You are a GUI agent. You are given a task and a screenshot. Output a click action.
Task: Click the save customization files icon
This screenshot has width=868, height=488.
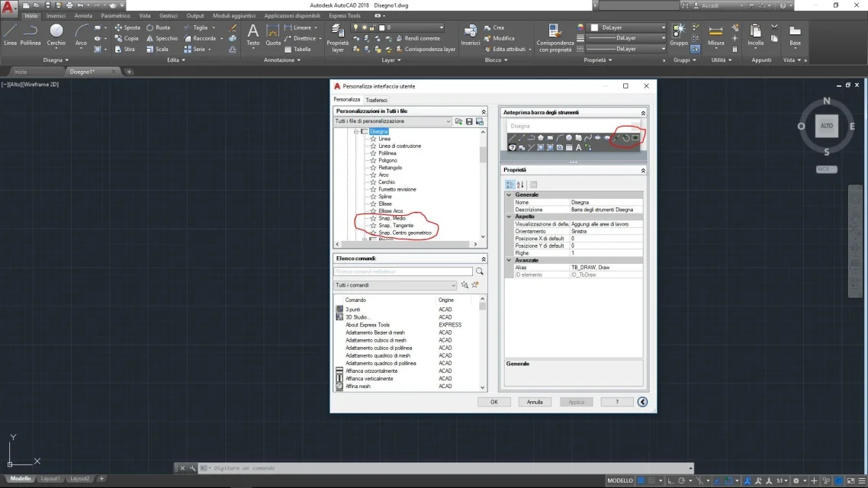click(x=469, y=121)
